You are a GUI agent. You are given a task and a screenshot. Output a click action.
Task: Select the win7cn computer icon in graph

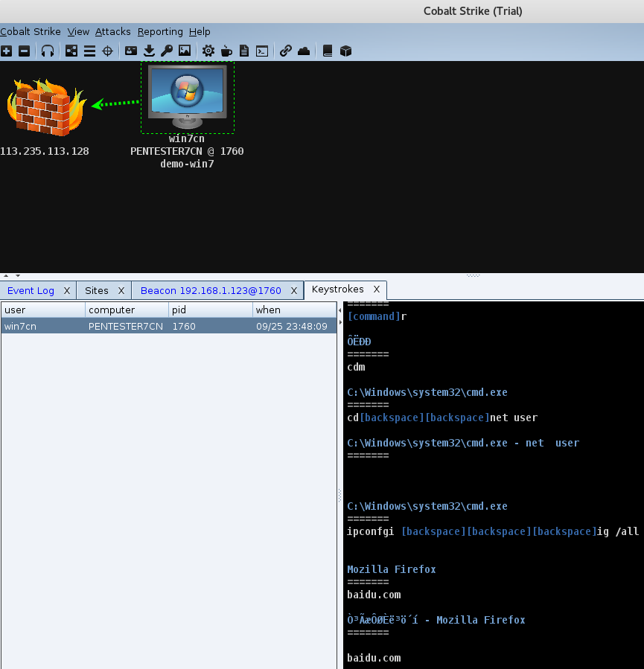188,97
